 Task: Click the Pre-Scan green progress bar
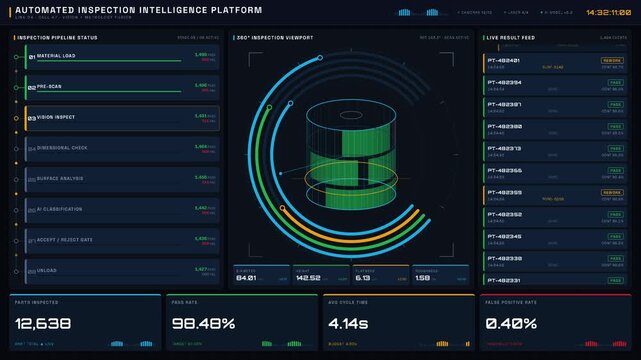click(x=109, y=92)
